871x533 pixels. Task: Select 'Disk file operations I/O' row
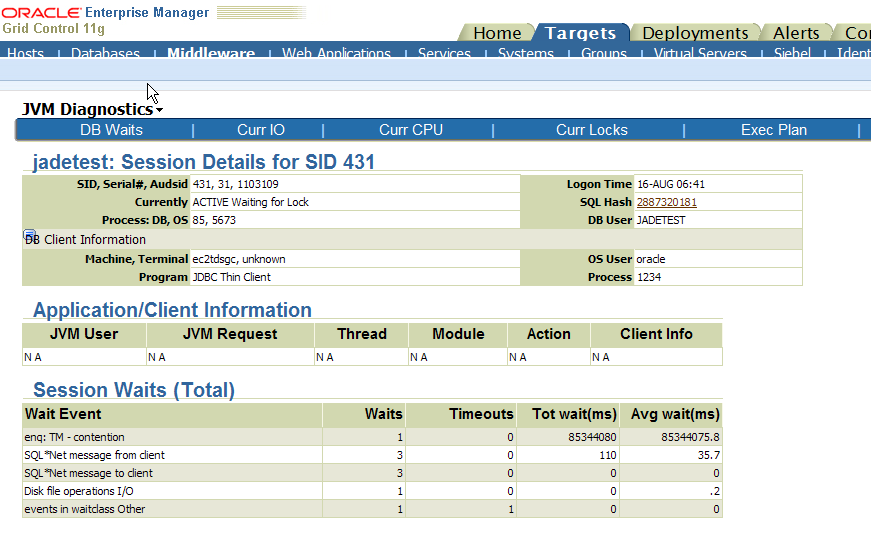point(372,491)
